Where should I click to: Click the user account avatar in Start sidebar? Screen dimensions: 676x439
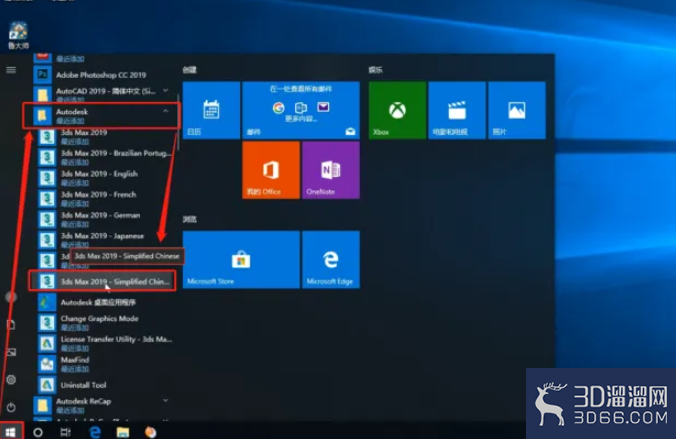(11, 297)
